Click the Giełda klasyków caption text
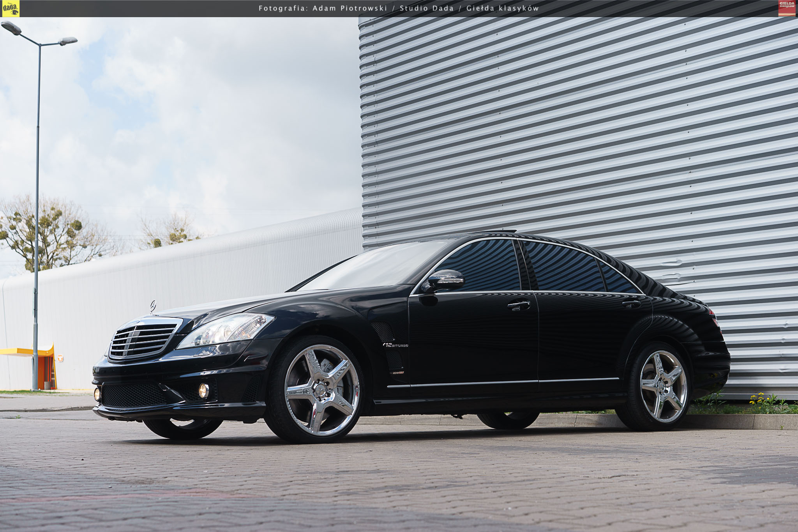Image resolution: width=798 pixels, height=532 pixels. [x=503, y=8]
